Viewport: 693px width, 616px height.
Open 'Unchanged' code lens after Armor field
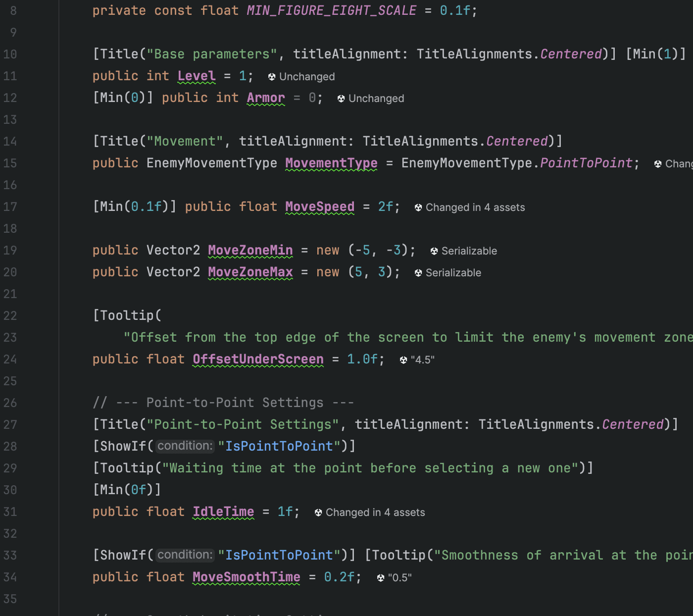(376, 99)
